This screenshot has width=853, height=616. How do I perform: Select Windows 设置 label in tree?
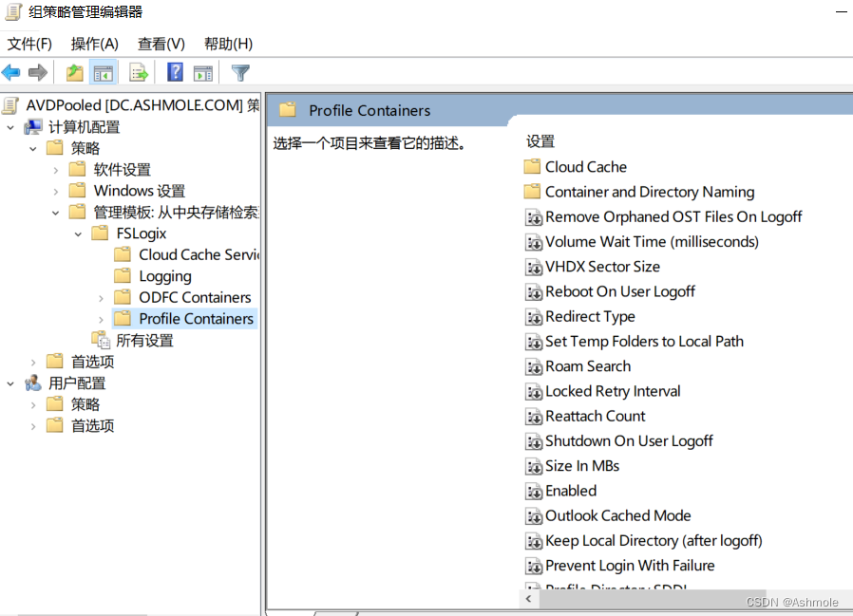point(140,191)
